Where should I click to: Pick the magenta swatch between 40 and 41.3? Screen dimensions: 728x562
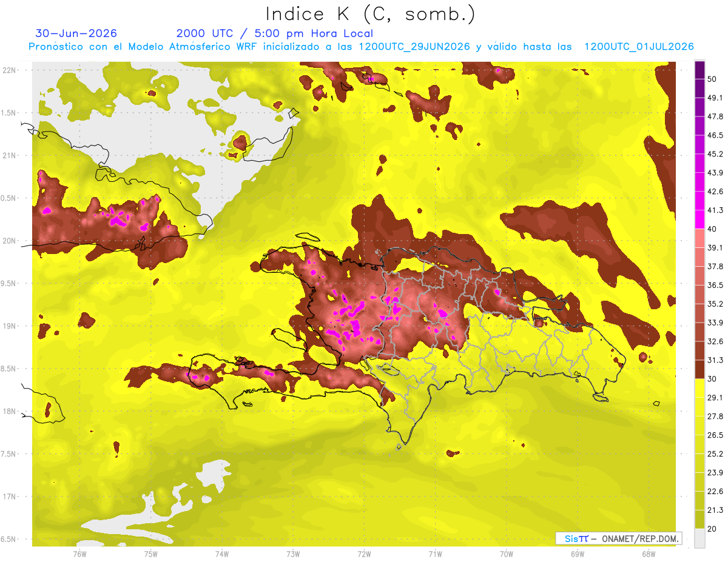pos(699,219)
